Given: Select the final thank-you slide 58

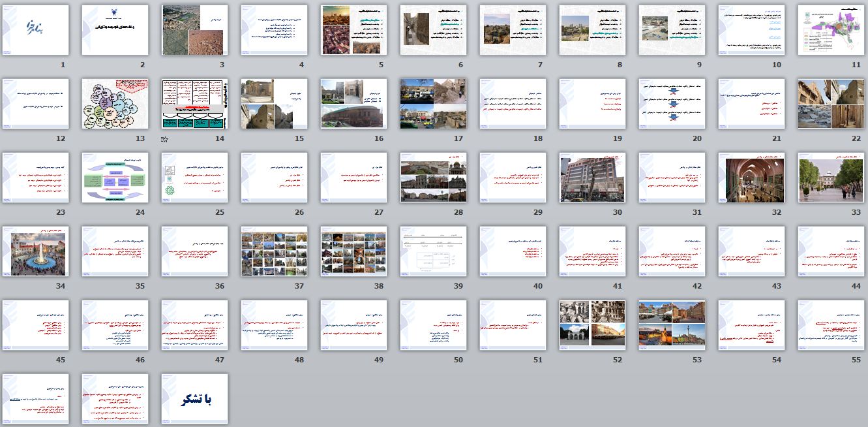Looking at the screenshot, I should (194, 398).
